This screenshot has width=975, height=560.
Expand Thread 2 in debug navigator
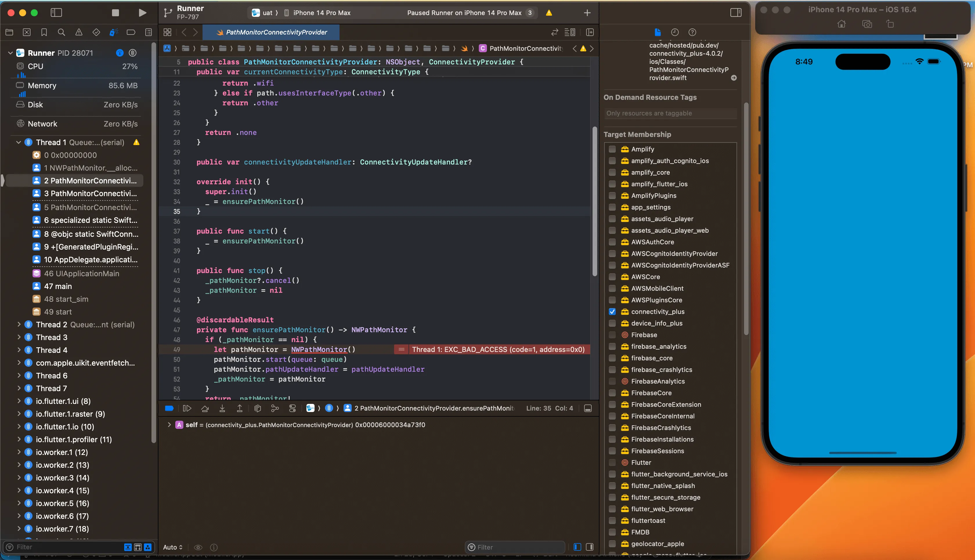(x=19, y=325)
